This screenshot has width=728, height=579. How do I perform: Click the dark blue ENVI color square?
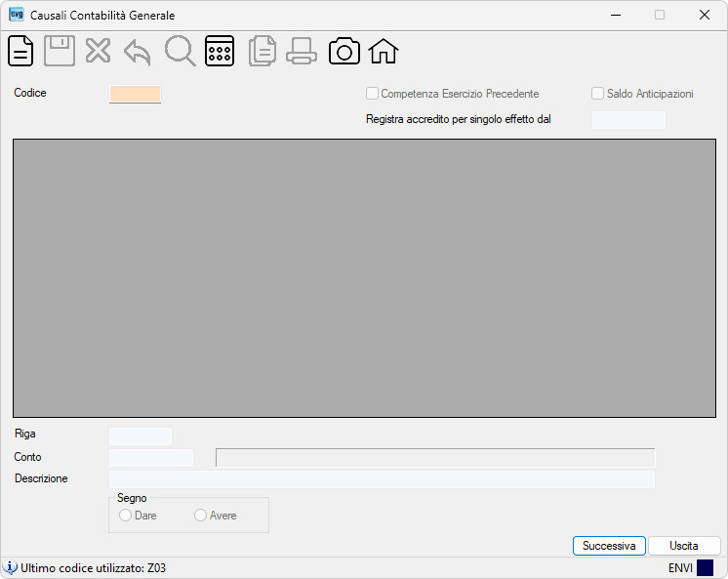[x=705, y=568]
